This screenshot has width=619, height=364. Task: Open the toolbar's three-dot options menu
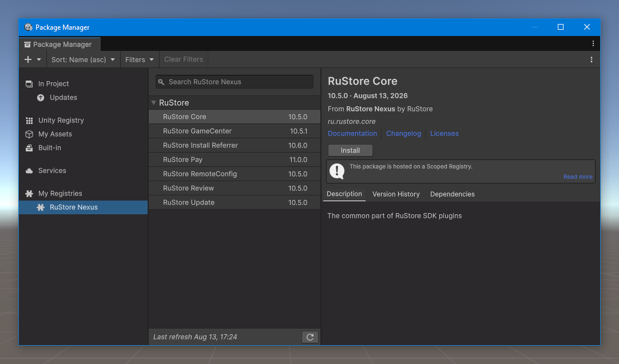coord(592,59)
